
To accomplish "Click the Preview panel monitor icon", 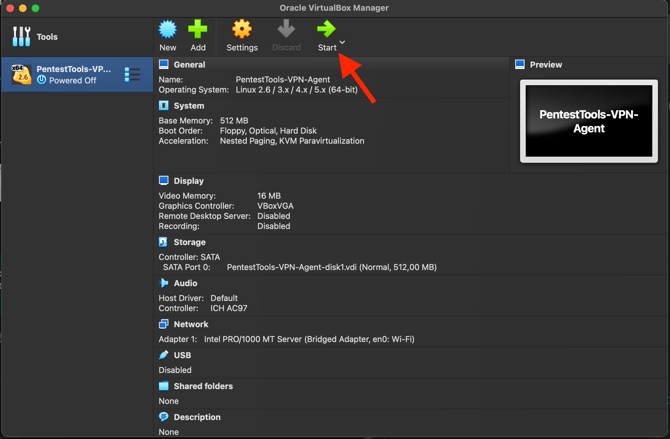I will tap(520, 65).
